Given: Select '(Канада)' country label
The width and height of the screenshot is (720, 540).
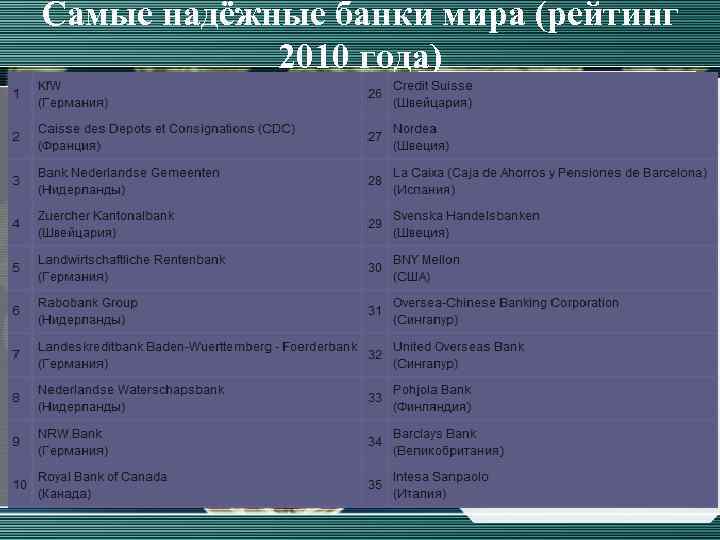Looking at the screenshot, I should 64,494.
